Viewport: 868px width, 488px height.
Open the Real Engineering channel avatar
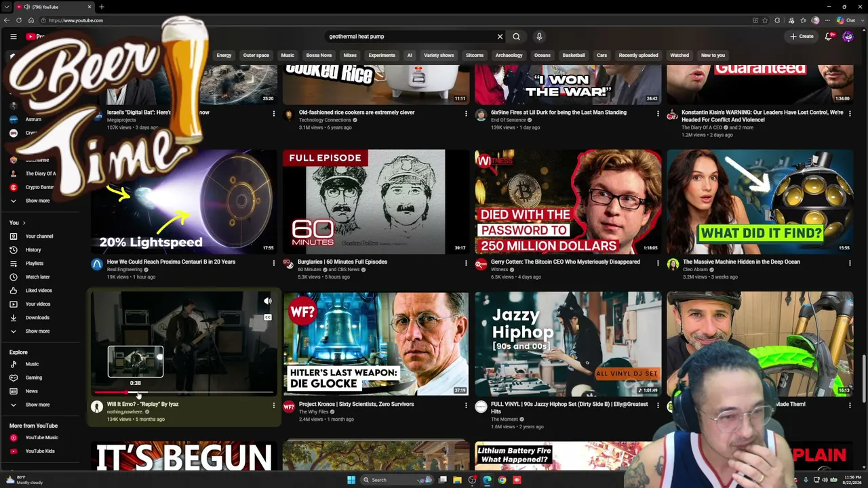click(97, 264)
